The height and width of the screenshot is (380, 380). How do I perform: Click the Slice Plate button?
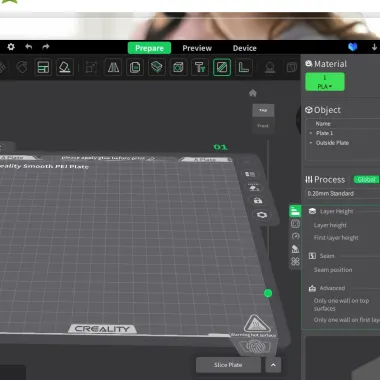click(x=228, y=365)
